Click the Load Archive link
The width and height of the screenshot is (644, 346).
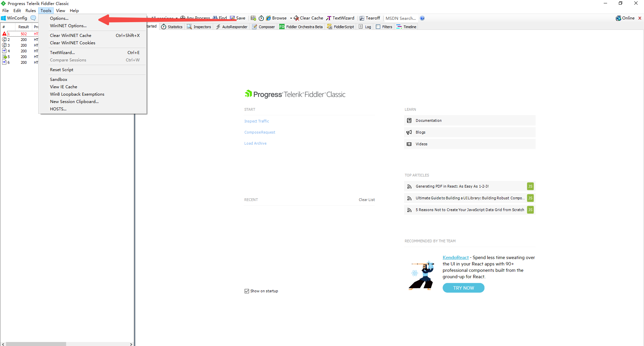pos(255,143)
